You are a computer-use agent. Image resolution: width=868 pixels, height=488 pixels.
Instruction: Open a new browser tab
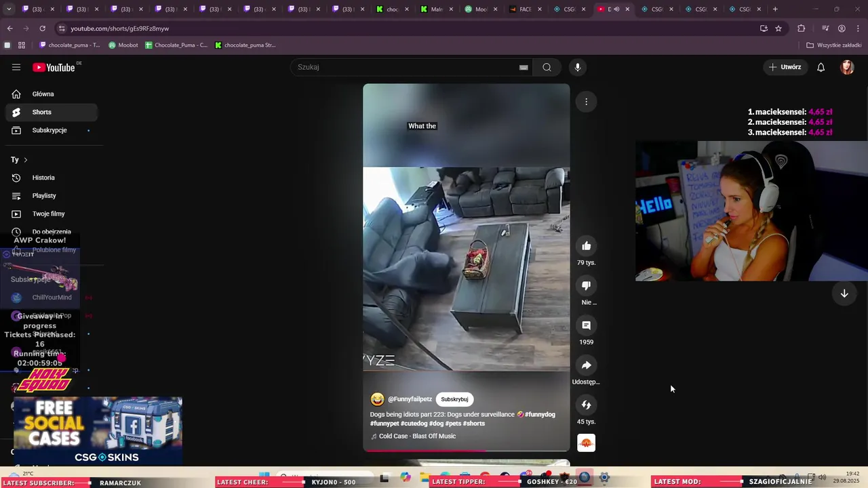(775, 9)
